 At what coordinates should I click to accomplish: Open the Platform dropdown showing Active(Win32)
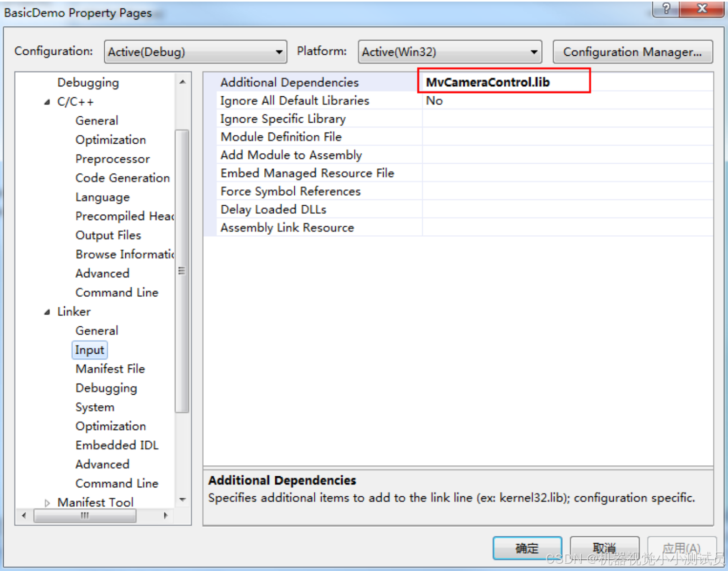coord(534,52)
